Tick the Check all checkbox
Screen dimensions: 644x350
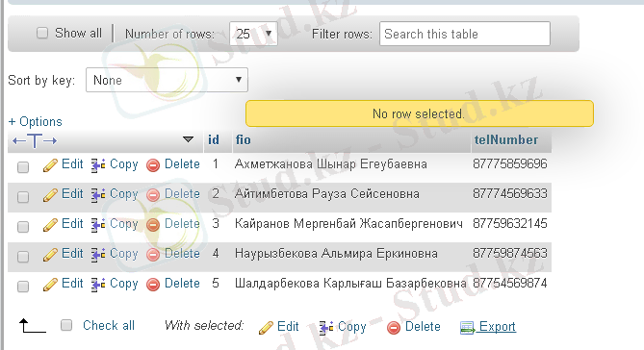pos(66,325)
